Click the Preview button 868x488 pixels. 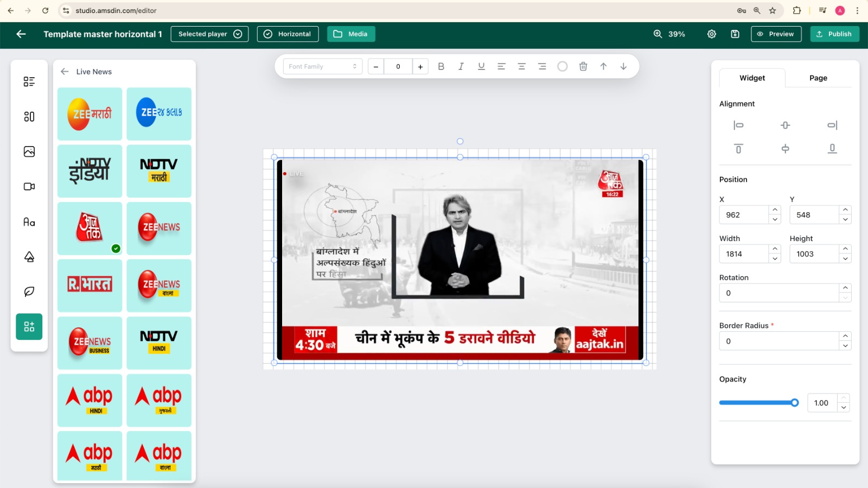point(776,34)
